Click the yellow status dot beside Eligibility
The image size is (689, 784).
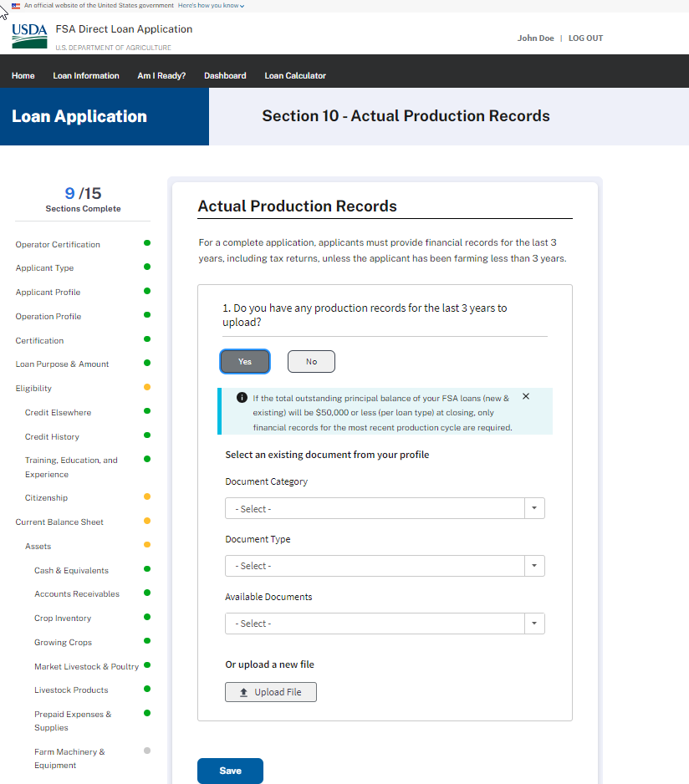[147, 387]
